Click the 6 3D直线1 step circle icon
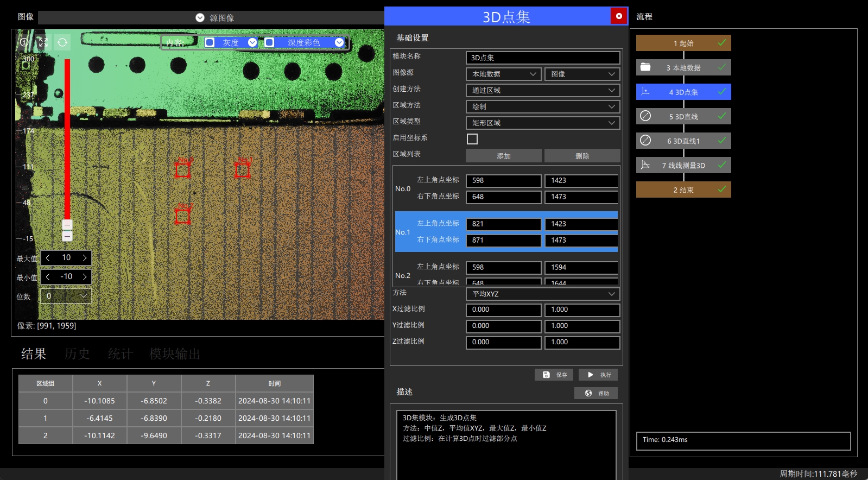 click(645, 141)
